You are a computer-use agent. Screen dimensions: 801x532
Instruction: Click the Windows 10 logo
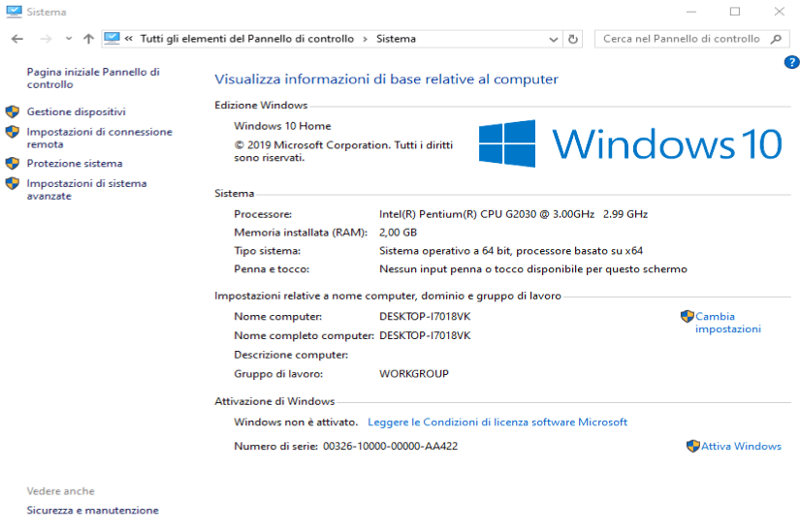tap(630, 144)
